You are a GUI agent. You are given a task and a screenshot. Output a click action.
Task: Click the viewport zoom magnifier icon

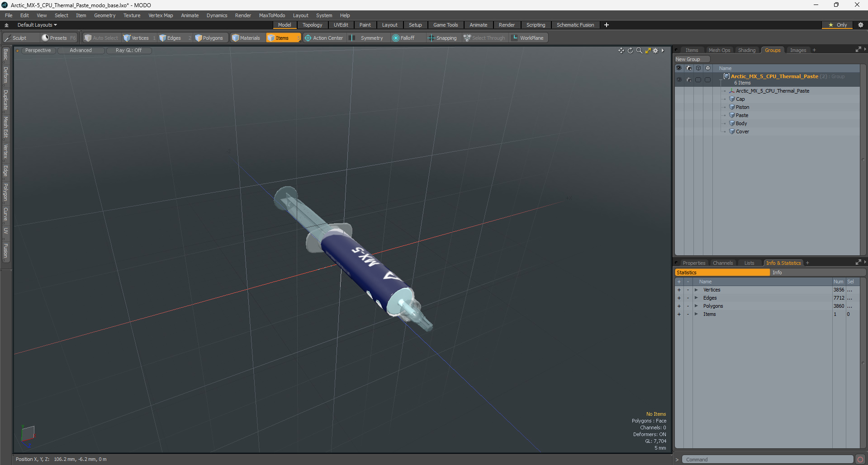click(x=639, y=51)
